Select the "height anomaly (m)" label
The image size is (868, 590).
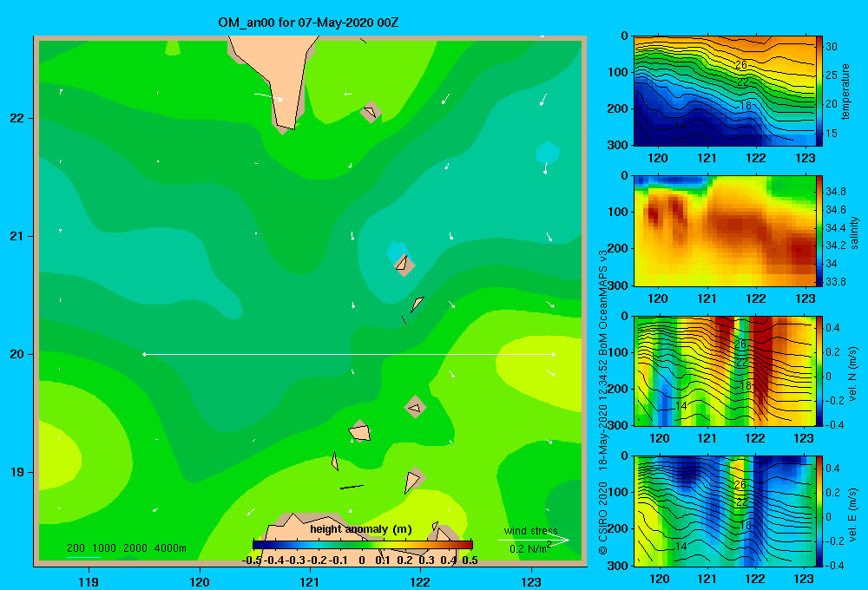(361, 529)
